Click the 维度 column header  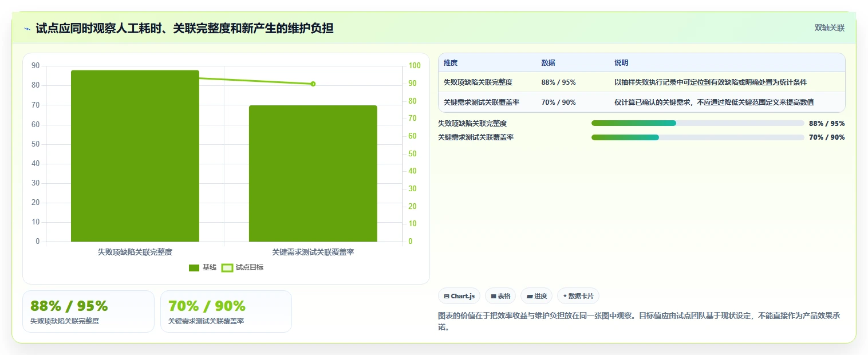tap(451, 63)
